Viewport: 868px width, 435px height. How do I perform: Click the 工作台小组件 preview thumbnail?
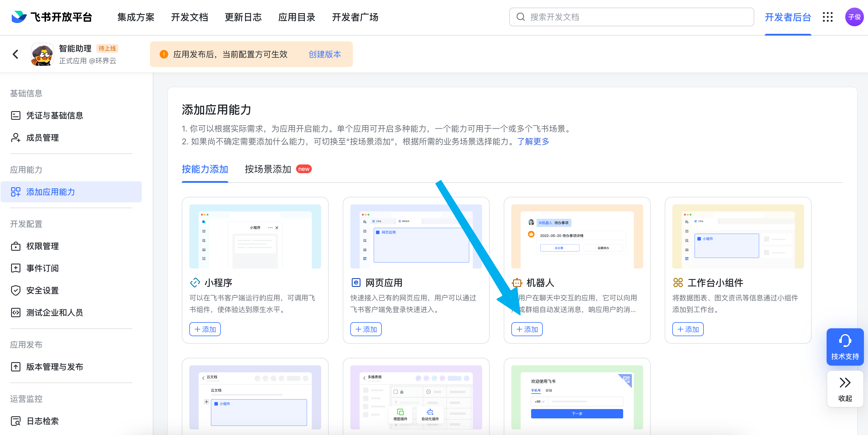coord(738,236)
